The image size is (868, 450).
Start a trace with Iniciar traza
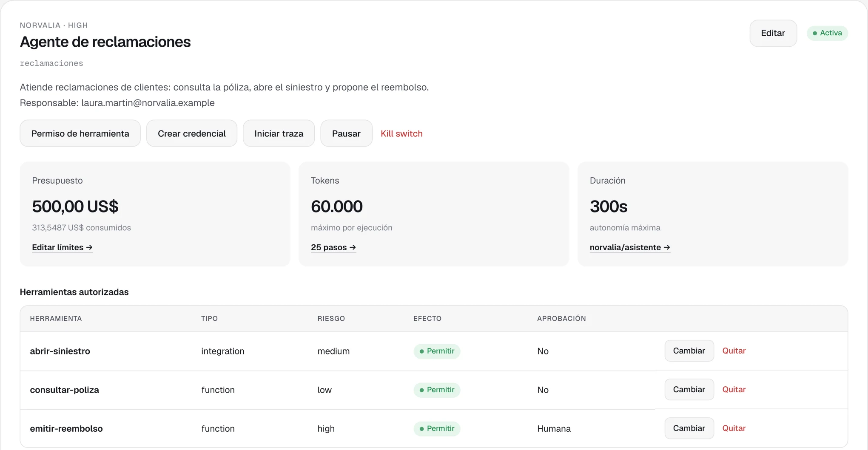[279, 133]
